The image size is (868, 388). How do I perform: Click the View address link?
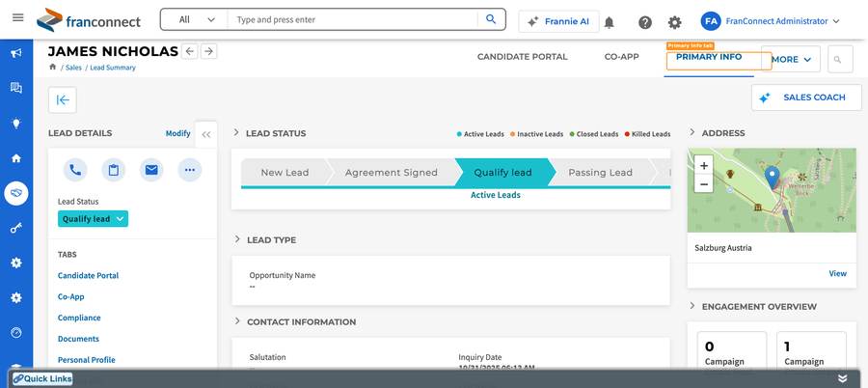[x=837, y=273]
